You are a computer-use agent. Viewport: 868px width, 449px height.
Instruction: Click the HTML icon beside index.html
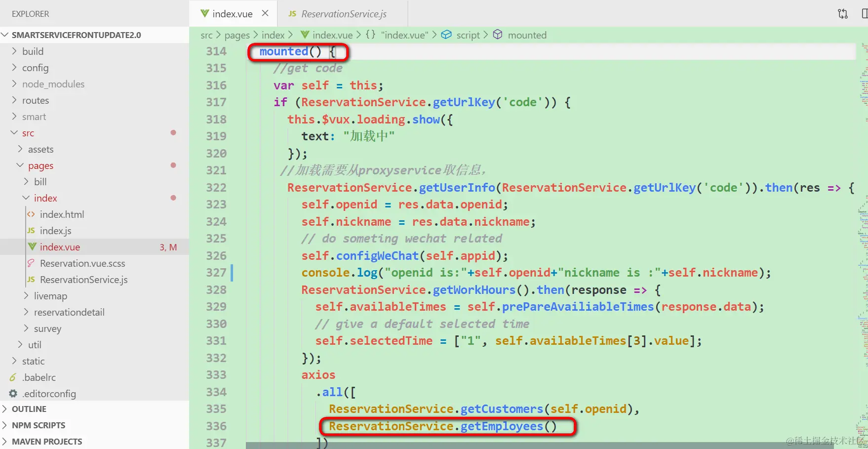(x=31, y=214)
